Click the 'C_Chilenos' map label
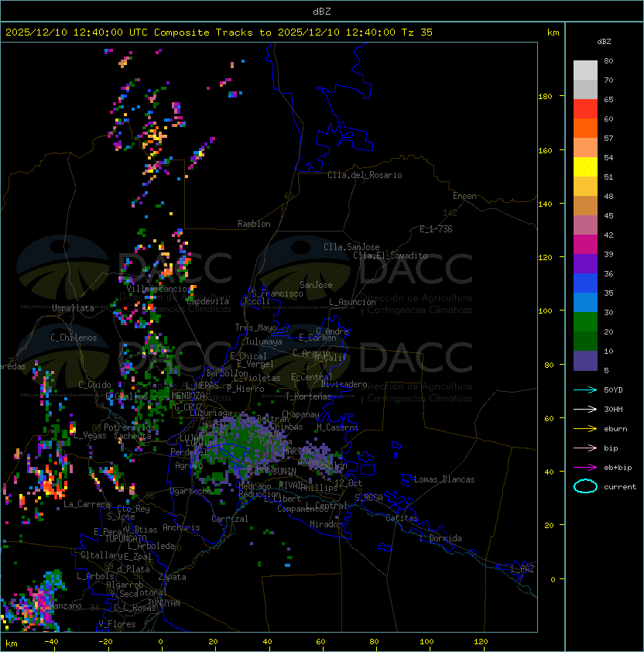Screen dimensions: 644x652 coord(74,338)
